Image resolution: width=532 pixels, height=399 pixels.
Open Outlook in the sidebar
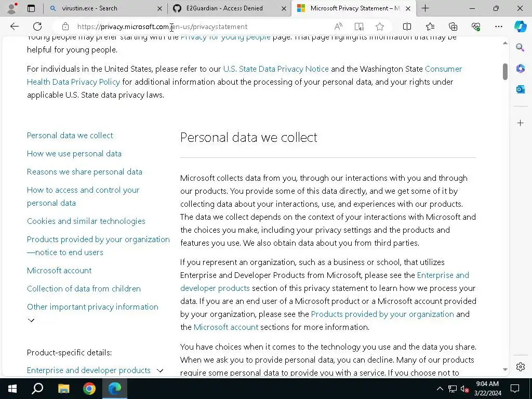[520, 89]
